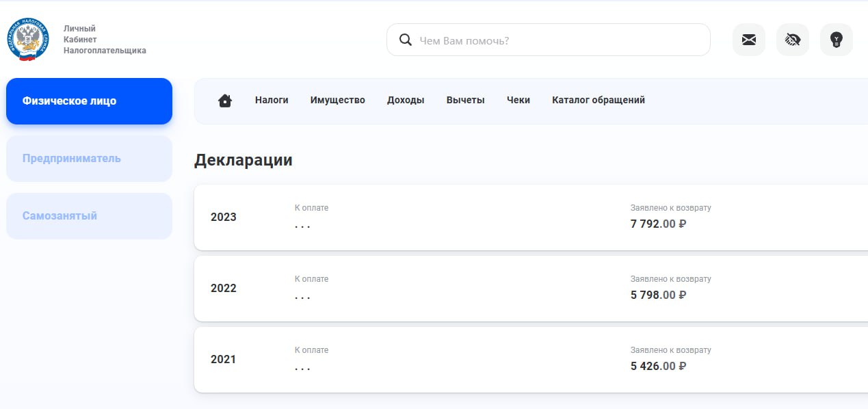Open Каталог обращений
The width and height of the screenshot is (868, 409).
(x=598, y=100)
